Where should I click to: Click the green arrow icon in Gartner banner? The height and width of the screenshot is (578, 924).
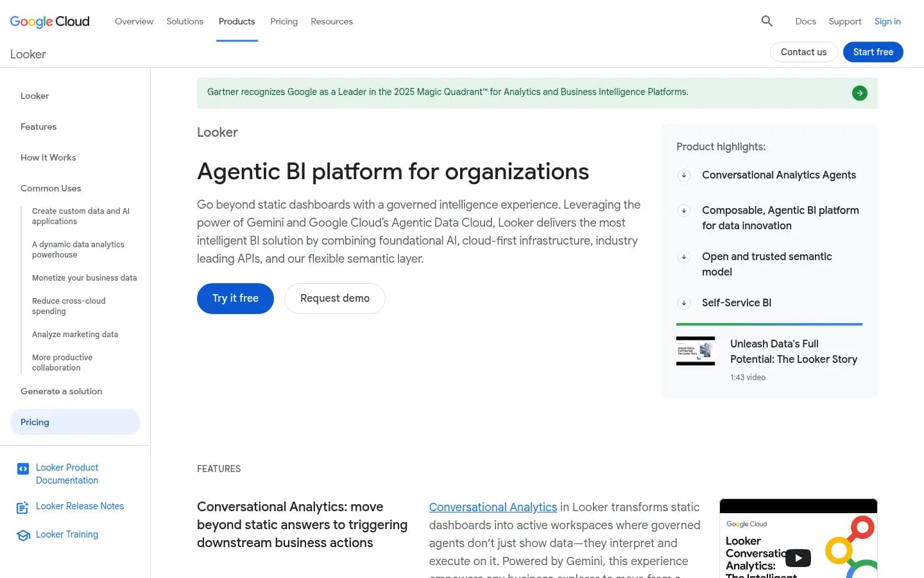click(859, 93)
